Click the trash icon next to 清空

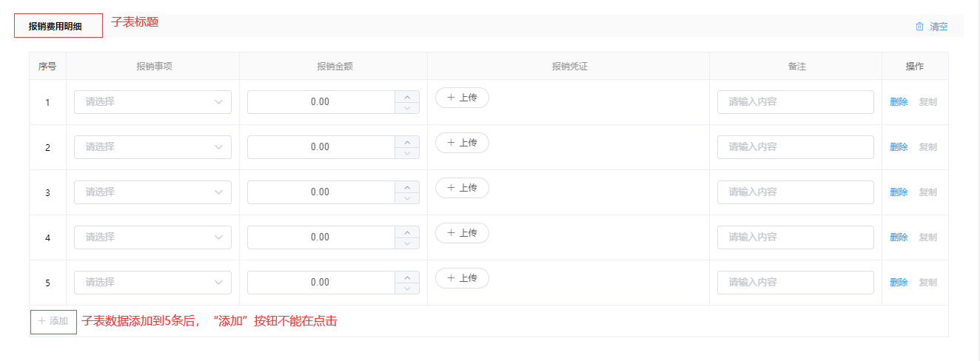919,27
